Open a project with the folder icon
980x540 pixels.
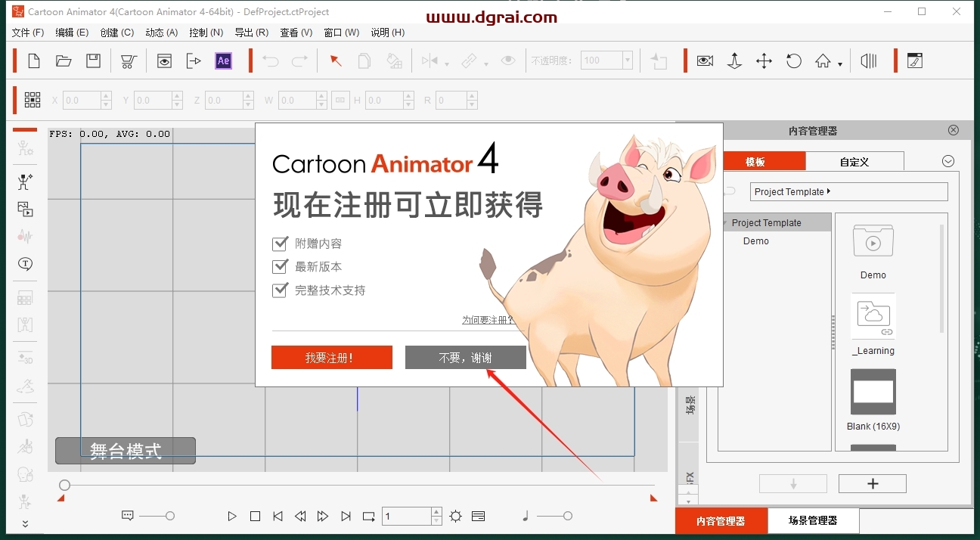point(64,61)
